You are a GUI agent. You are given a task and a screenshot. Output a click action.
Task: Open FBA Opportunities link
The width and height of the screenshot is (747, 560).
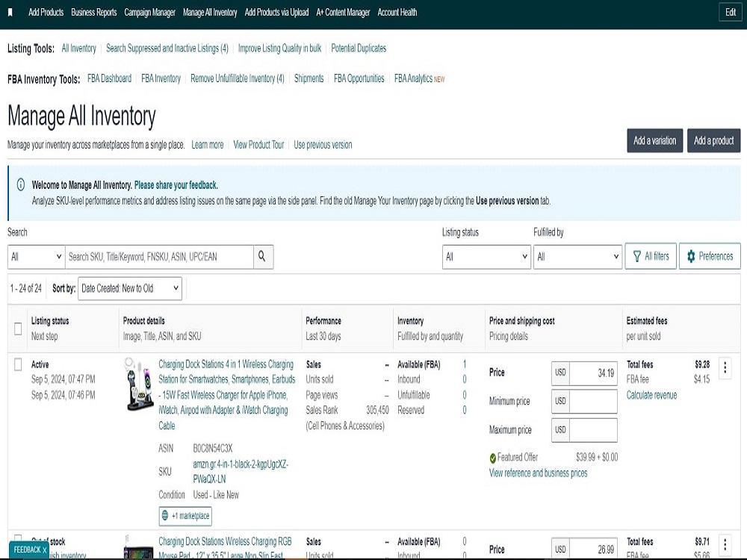pos(359,78)
